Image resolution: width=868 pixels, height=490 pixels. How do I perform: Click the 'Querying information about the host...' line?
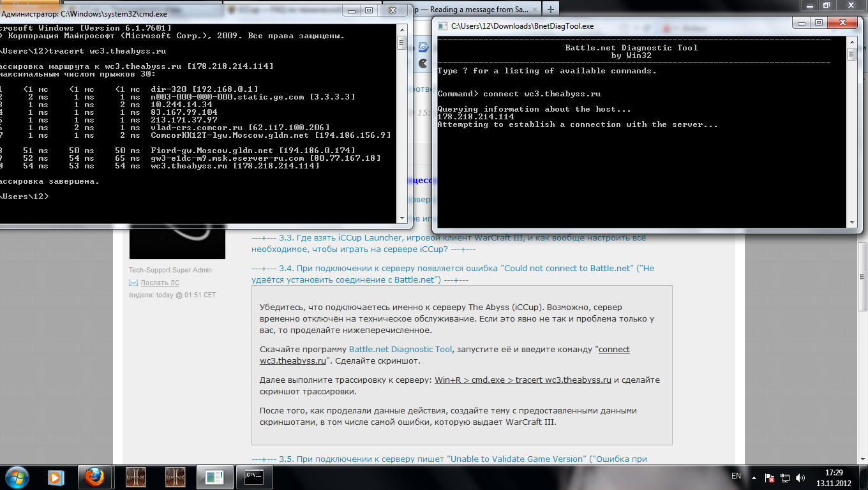point(534,109)
